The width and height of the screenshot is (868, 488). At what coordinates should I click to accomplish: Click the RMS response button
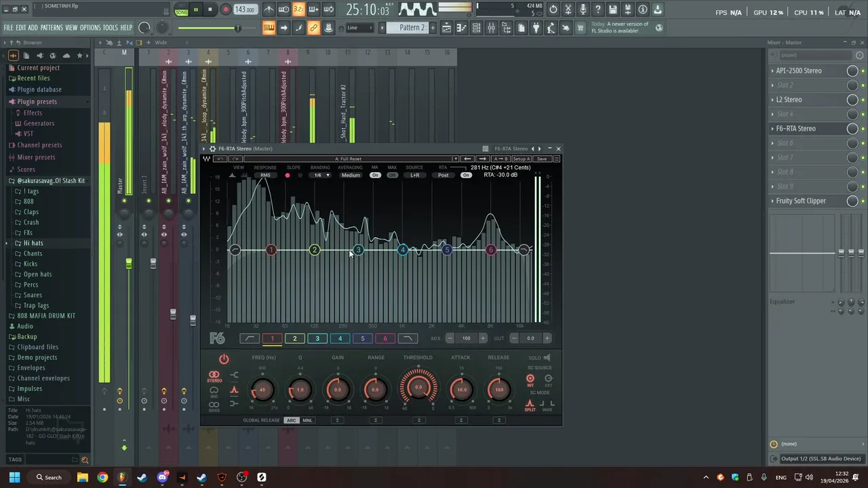(265, 175)
